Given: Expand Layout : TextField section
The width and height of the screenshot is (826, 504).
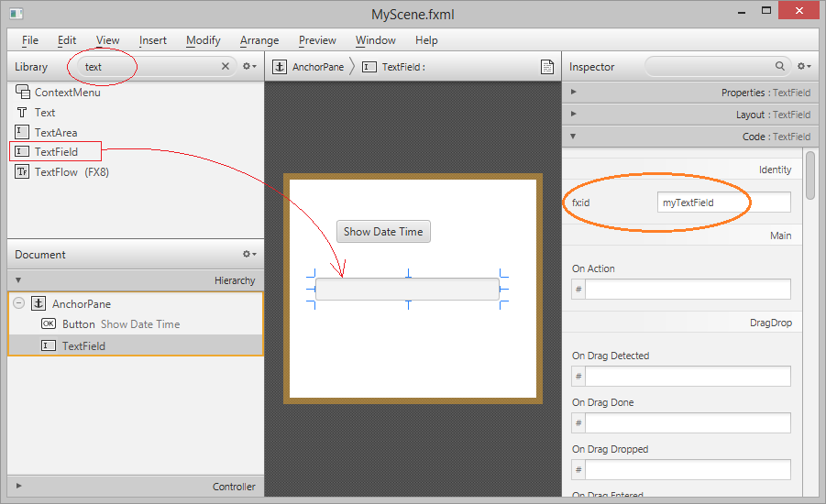Looking at the screenshot, I should (573, 114).
